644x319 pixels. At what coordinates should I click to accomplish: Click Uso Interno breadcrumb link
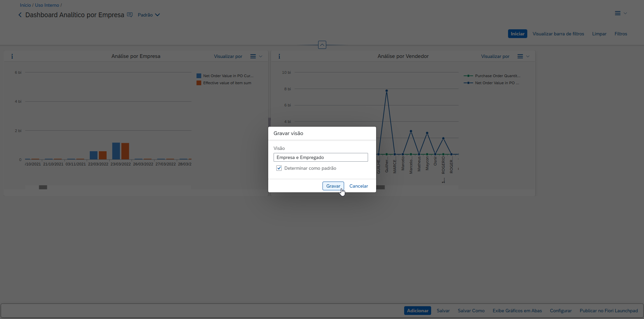pyautogui.click(x=47, y=5)
